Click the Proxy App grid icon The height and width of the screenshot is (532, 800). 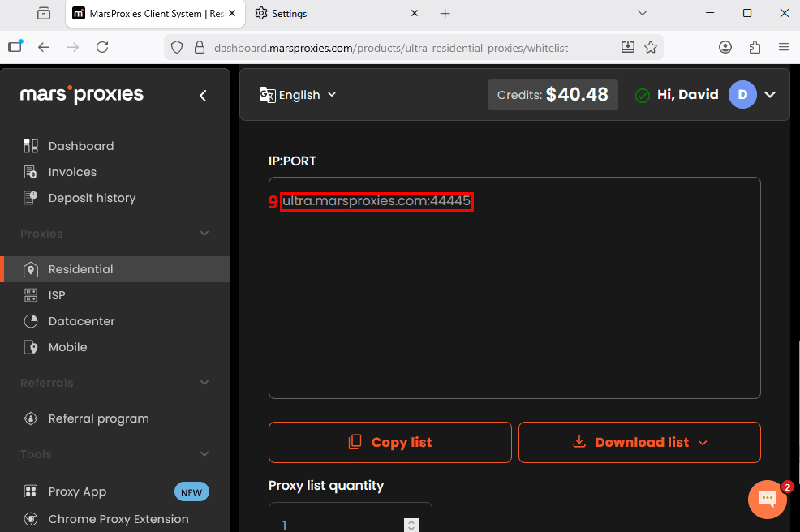(31, 491)
